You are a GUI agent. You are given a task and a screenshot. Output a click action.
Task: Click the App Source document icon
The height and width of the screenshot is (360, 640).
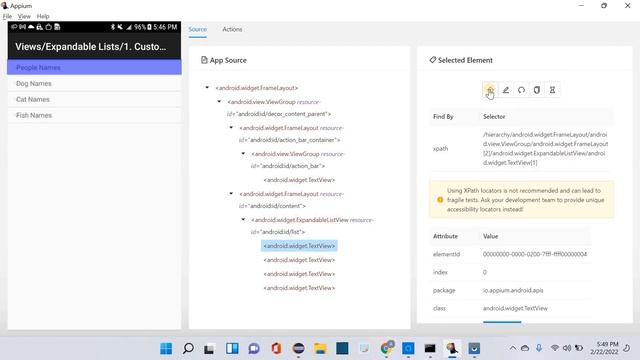click(x=204, y=60)
